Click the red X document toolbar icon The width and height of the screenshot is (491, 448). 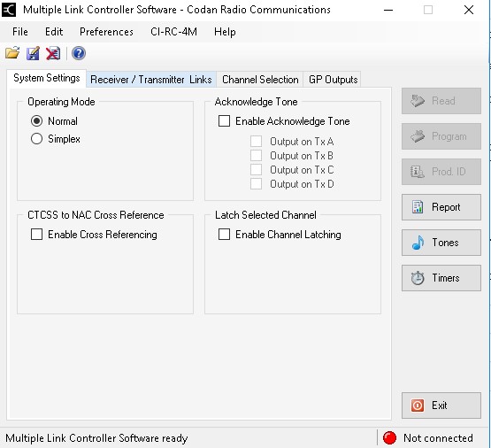pos(53,53)
